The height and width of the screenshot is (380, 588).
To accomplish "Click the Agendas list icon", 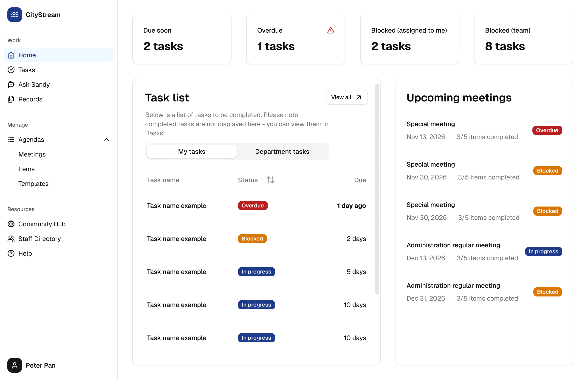I will (11, 140).
